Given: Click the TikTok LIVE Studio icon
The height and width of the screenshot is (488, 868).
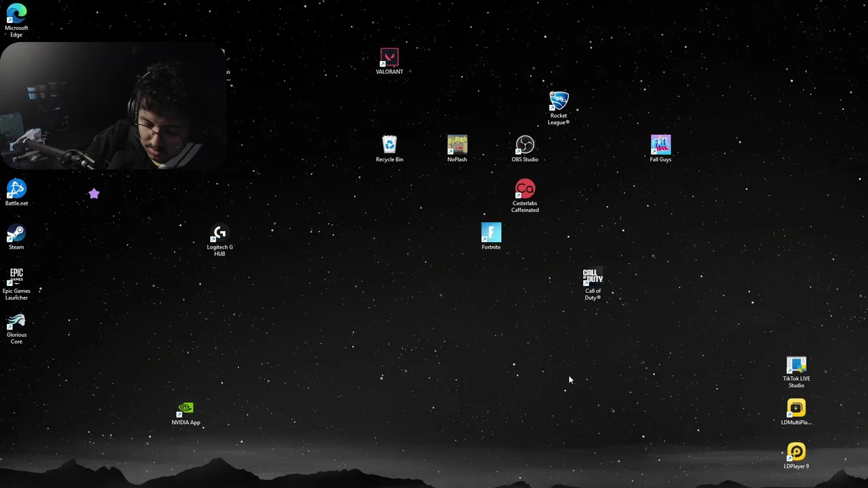Looking at the screenshot, I should 796,372.
